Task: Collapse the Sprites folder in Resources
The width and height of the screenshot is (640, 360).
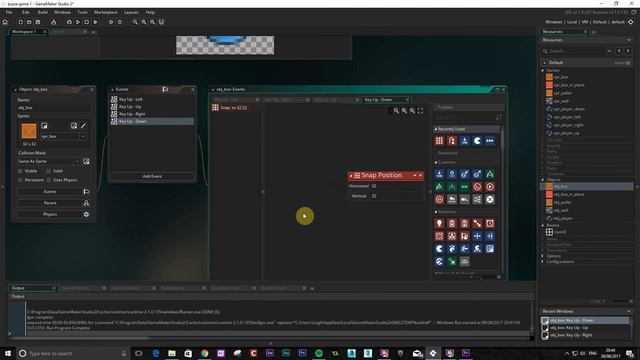Action: 543,71
